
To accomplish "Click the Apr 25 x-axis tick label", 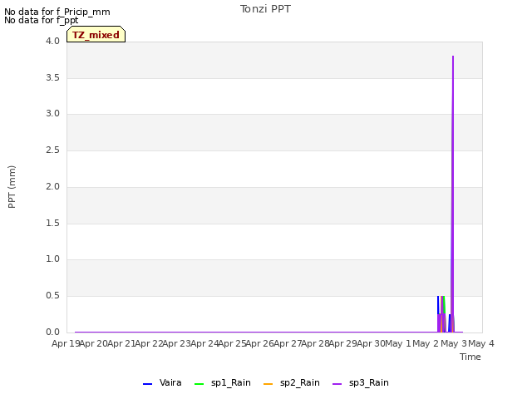I will pos(232,343).
